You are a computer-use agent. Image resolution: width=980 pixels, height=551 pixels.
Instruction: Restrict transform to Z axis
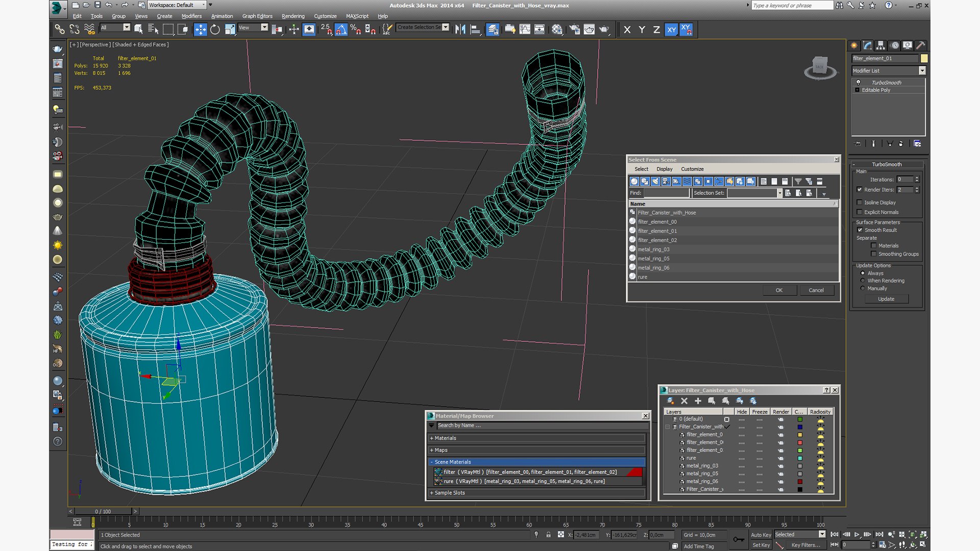tap(656, 30)
